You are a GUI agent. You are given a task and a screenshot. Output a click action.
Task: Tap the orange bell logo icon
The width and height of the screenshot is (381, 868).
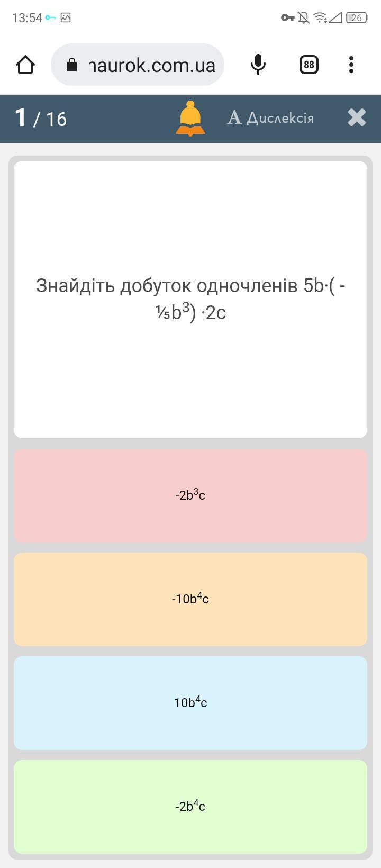190,118
